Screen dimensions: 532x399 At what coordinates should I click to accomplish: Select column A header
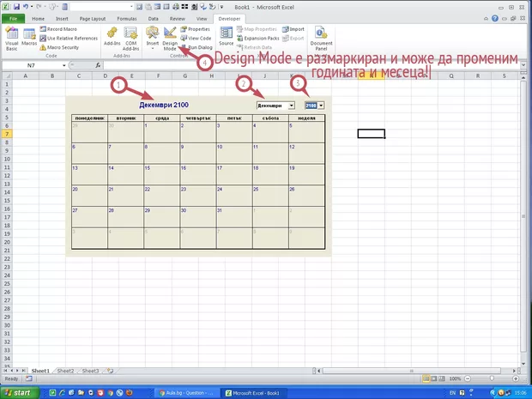(26, 76)
